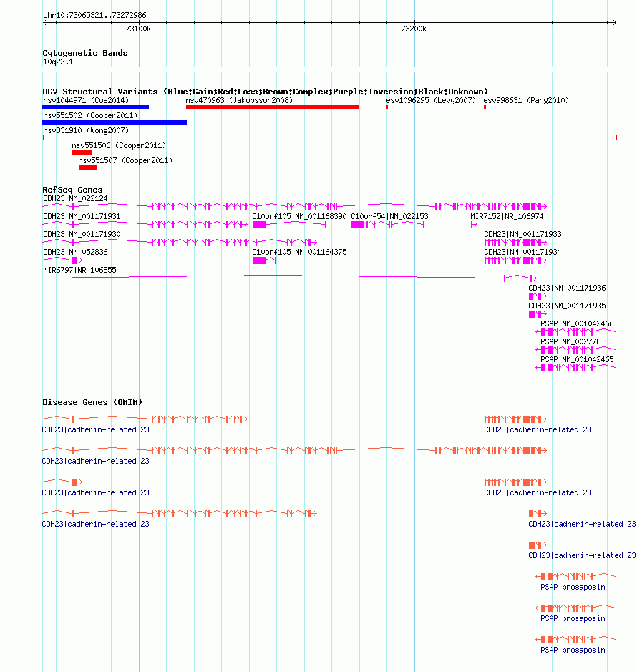This screenshot has width=637, height=672.
Task: Select the nsv831910 (Wong2007) variant line
Action: pos(330,137)
